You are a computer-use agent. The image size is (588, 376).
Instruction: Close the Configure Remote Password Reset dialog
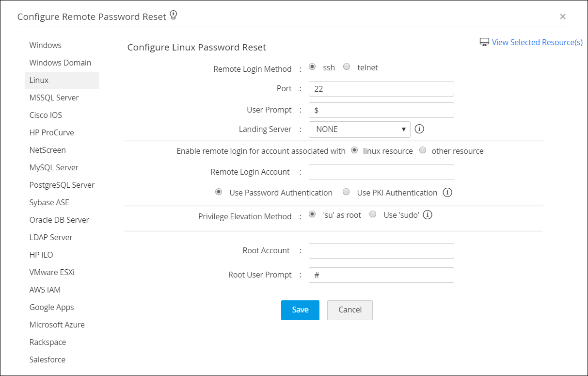[563, 16]
